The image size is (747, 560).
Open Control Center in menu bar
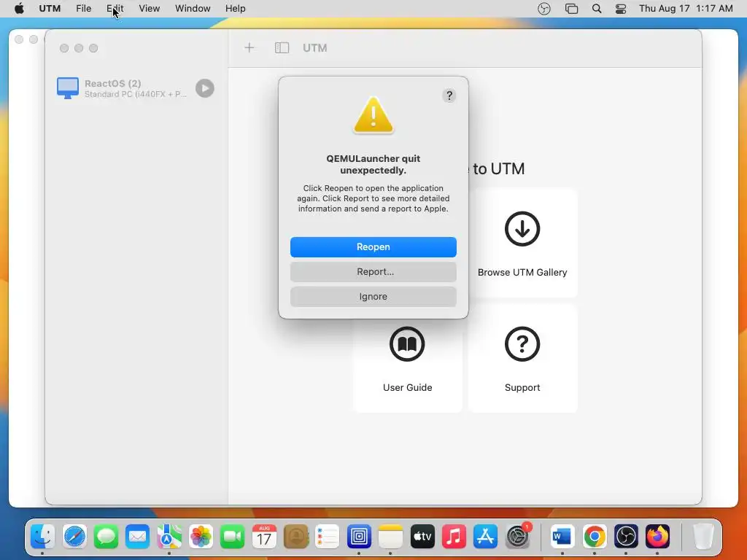pos(621,9)
